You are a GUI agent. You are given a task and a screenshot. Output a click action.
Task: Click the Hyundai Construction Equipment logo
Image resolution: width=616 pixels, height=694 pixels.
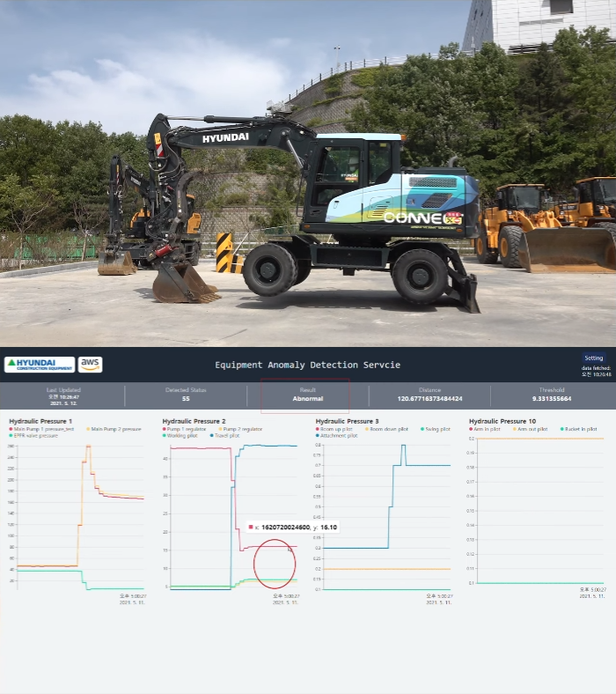pos(39,365)
